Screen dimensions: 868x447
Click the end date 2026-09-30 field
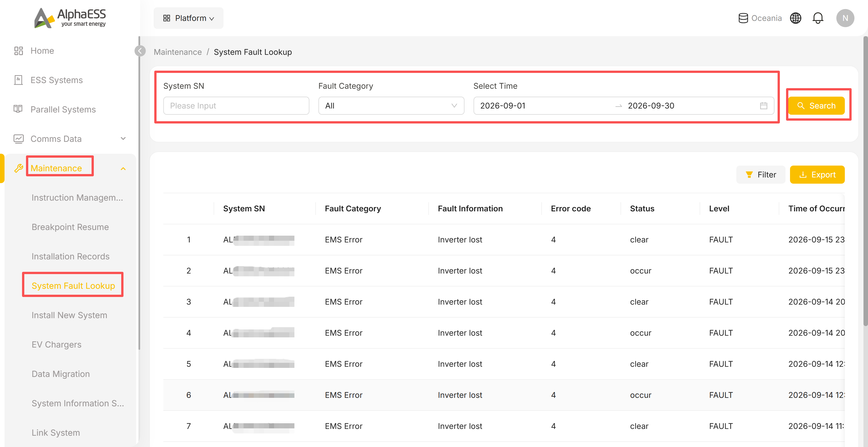tap(651, 106)
